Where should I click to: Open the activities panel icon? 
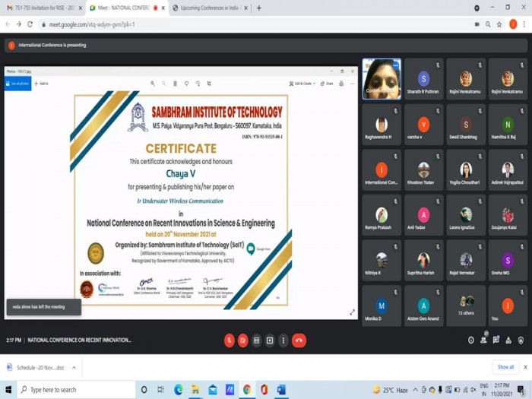[x=509, y=340]
